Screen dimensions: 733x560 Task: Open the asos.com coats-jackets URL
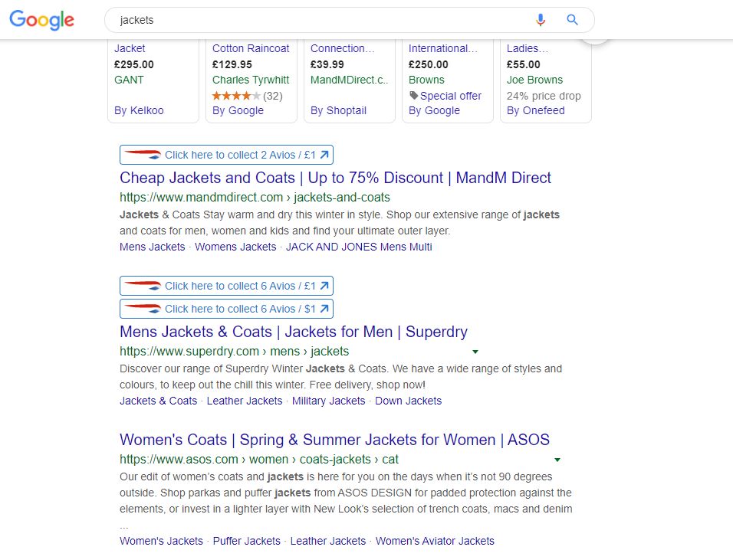(x=259, y=460)
